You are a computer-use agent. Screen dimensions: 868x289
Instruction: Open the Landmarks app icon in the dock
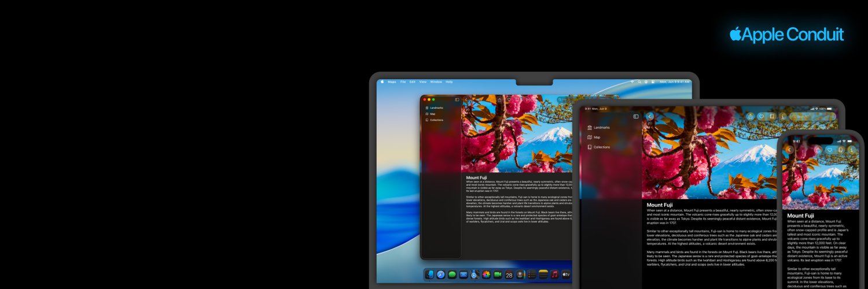474,275
